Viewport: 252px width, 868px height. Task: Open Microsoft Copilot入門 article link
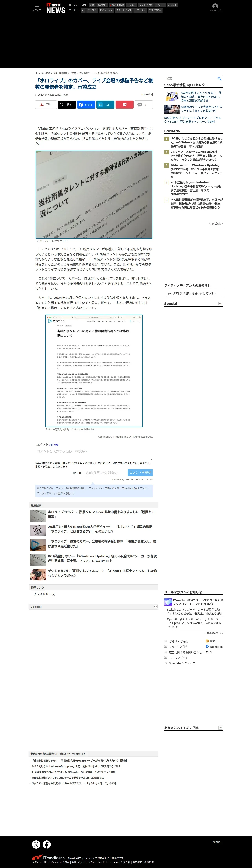coord(76,766)
